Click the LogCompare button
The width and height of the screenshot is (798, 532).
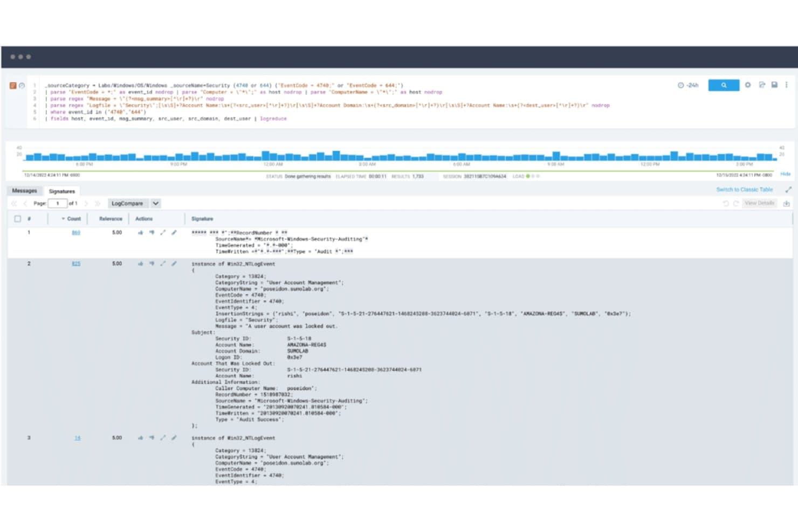coord(127,204)
